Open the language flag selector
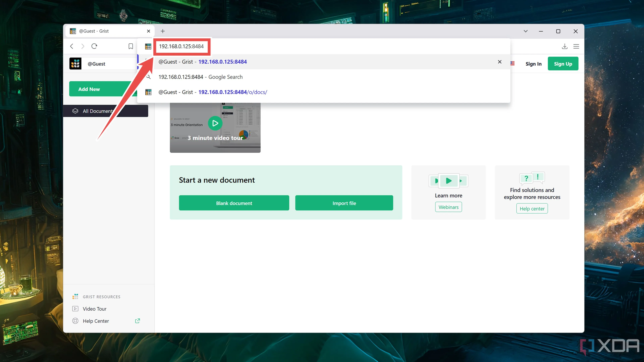 (513, 64)
